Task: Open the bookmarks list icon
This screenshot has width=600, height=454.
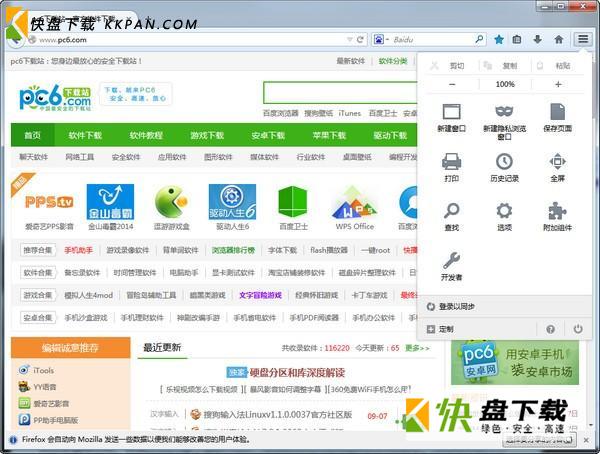Action: pyautogui.click(x=517, y=39)
